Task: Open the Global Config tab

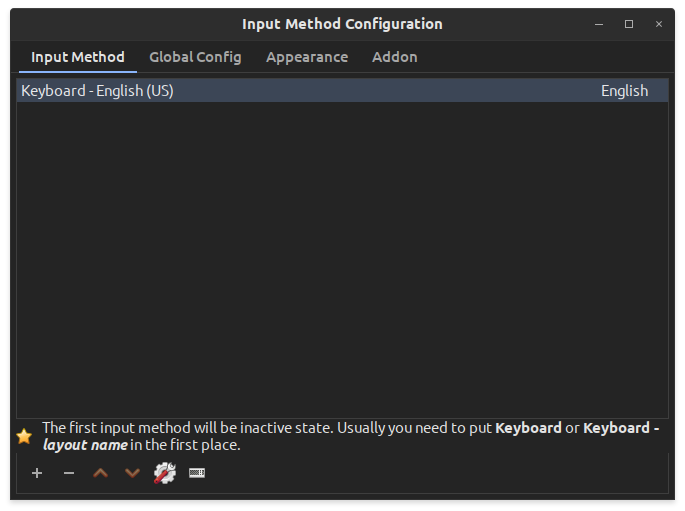Action: (195, 57)
